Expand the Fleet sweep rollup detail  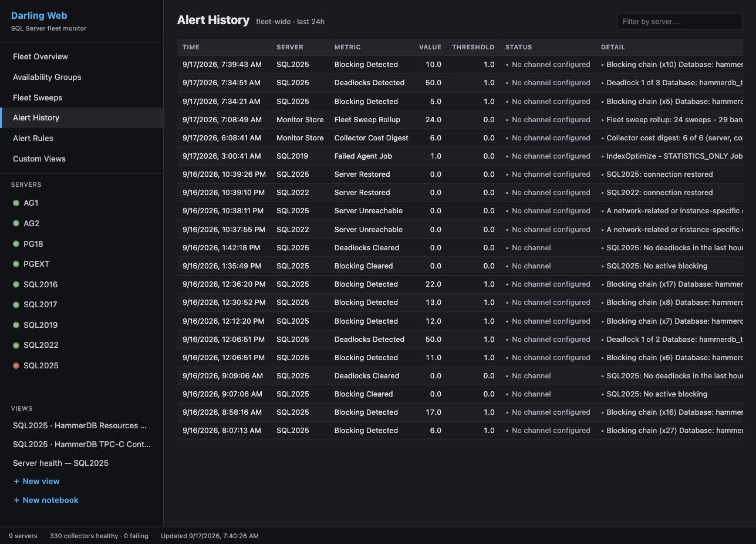pyautogui.click(x=603, y=119)
